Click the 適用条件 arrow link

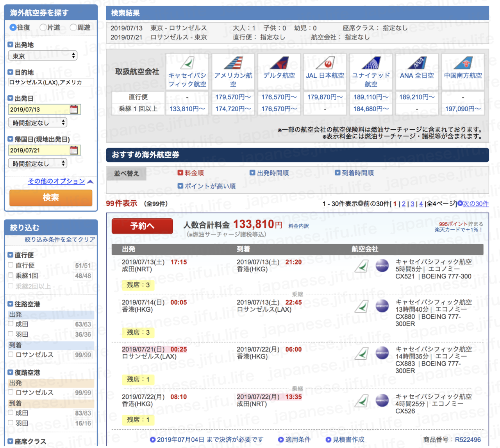(x=294, y=439)
